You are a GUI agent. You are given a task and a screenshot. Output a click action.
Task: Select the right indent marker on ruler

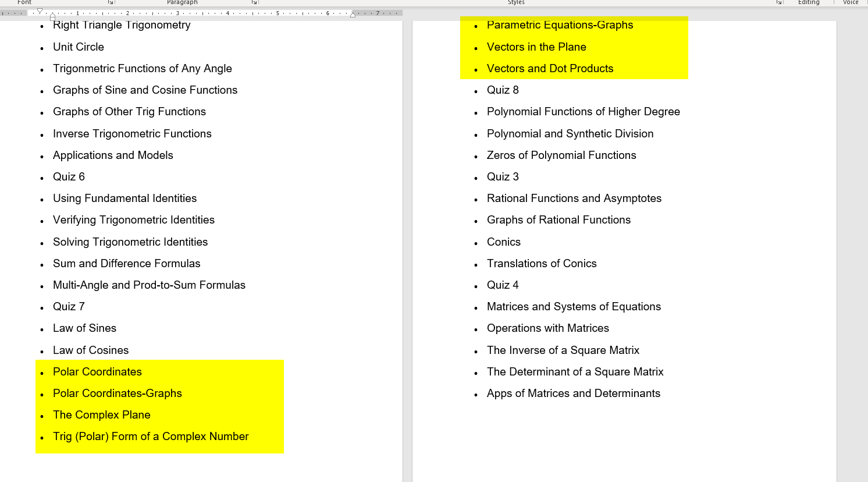point(353,15)
